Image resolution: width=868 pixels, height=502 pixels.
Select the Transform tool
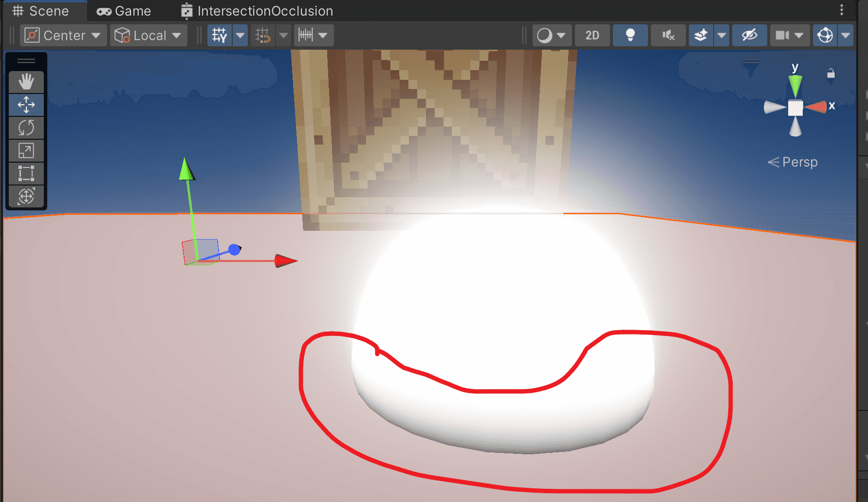click(x=26, y=197)
